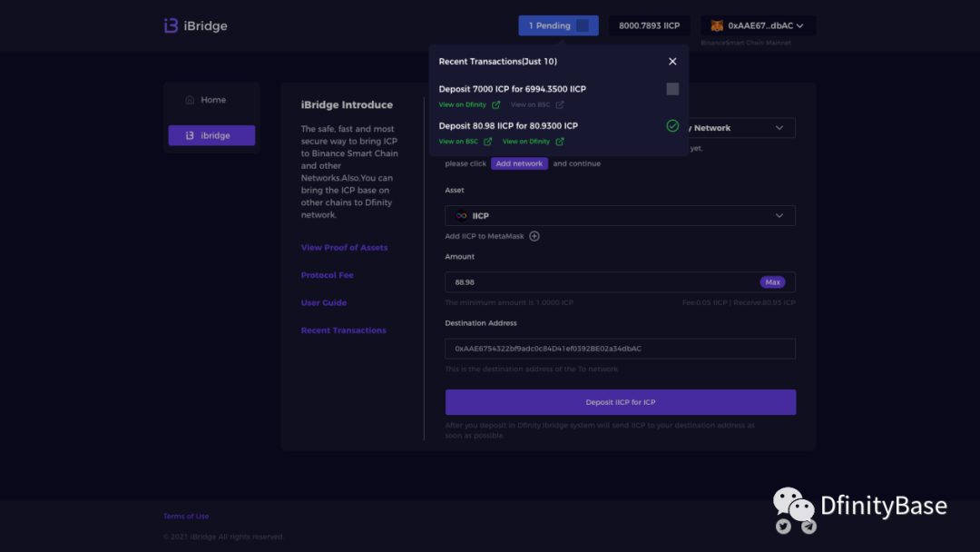Open View on Dfinity for 80.98 IICP deposit
The width and height of the screenshot is (980, 552).
coord(534,142)
